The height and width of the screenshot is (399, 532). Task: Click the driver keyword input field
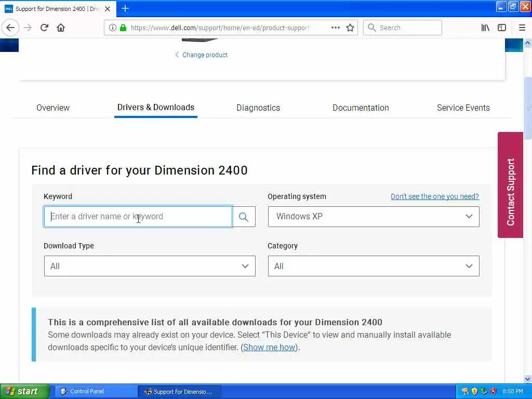[x=138, y=217]
